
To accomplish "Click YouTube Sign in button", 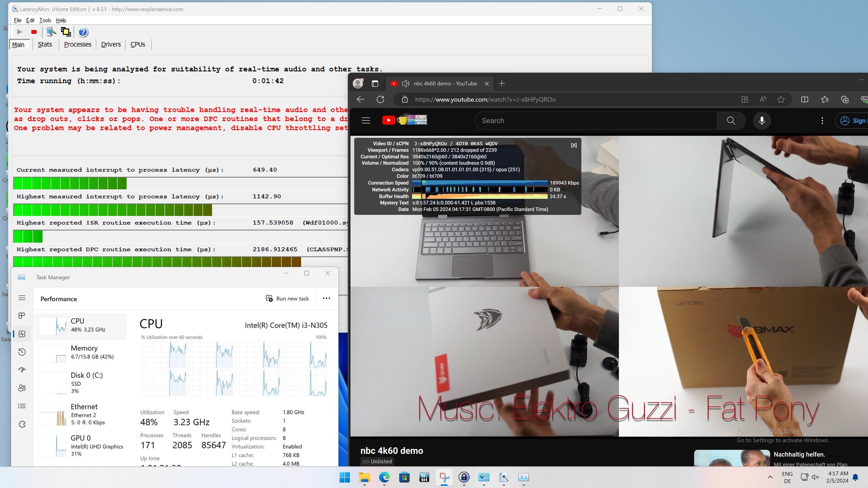I will click(x=852, y=121).
